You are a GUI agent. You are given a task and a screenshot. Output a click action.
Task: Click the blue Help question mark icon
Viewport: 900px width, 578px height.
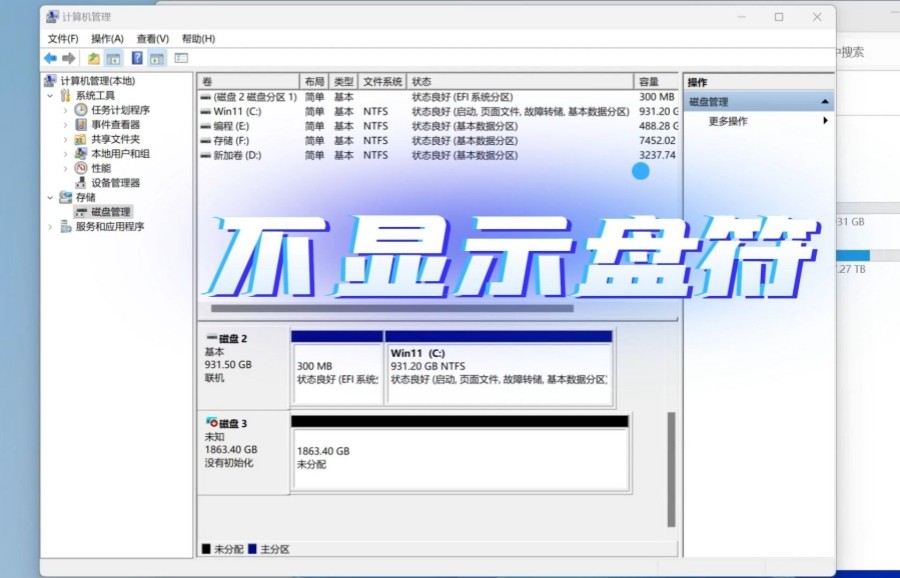(137, 58)
